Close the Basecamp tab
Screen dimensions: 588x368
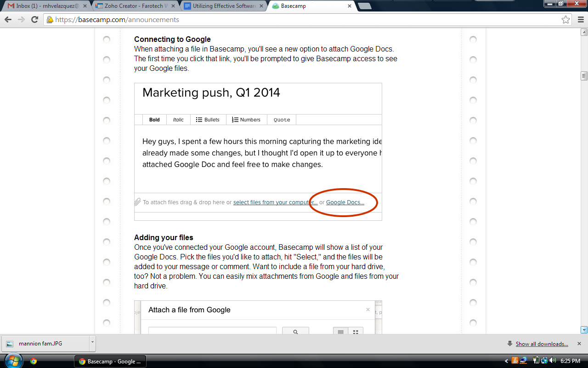click(350, 6)
